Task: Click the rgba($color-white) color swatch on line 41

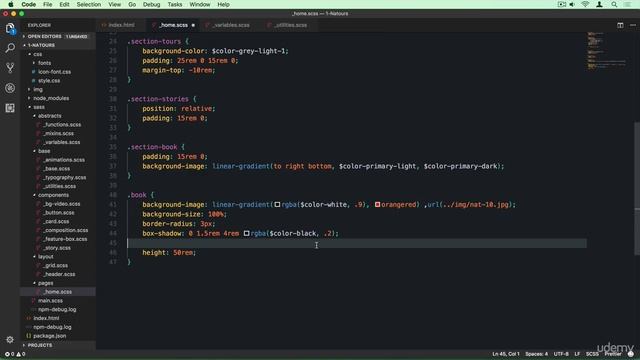Action: point(277,204)
